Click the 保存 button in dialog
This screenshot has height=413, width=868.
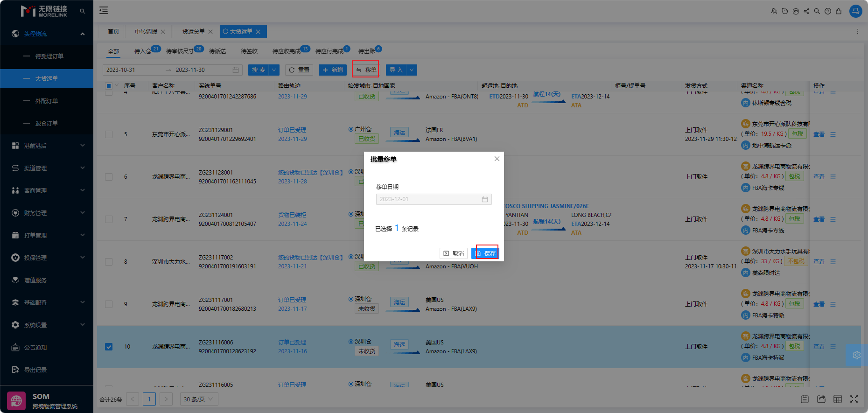485,253
